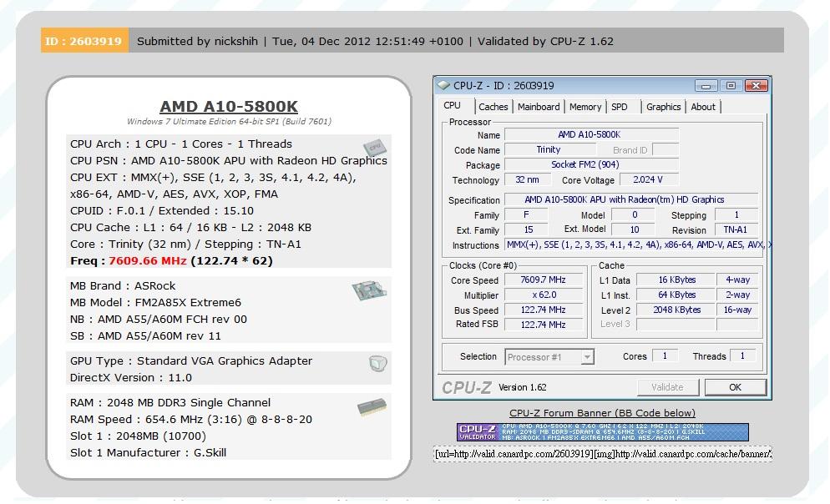Maximize the CPU-Z window

(731, 86)
